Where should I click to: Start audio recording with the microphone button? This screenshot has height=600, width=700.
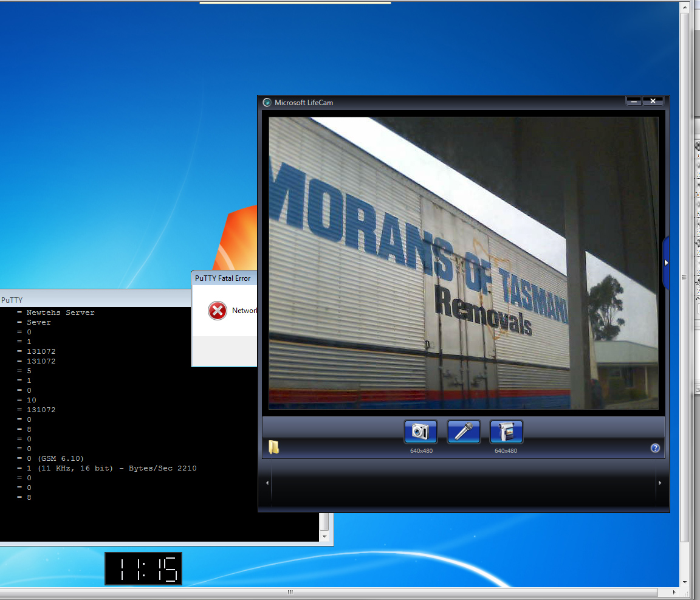(464, 432)
